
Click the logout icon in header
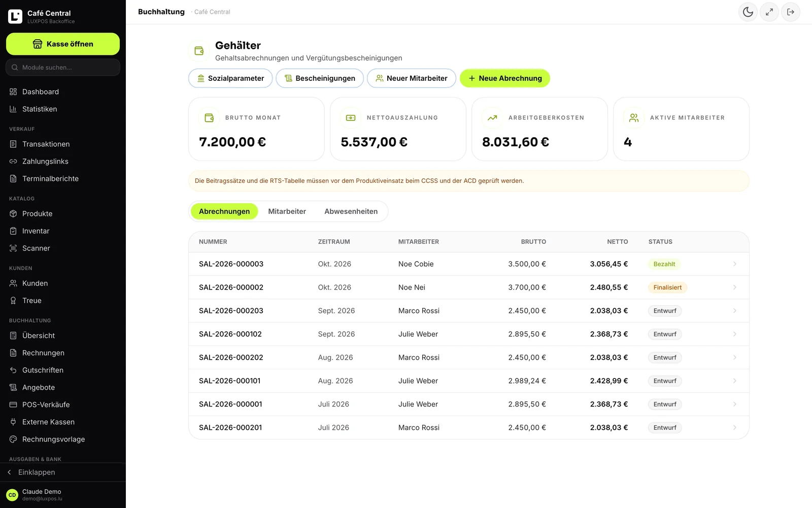[791, 12]
